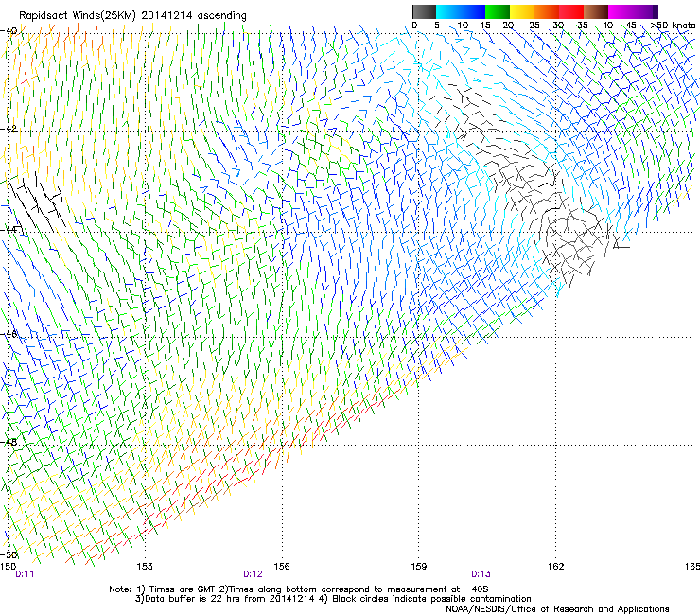Click the legend value '25'
The image size is (700, 615).
pyautogui.click(x=534, y=25)
